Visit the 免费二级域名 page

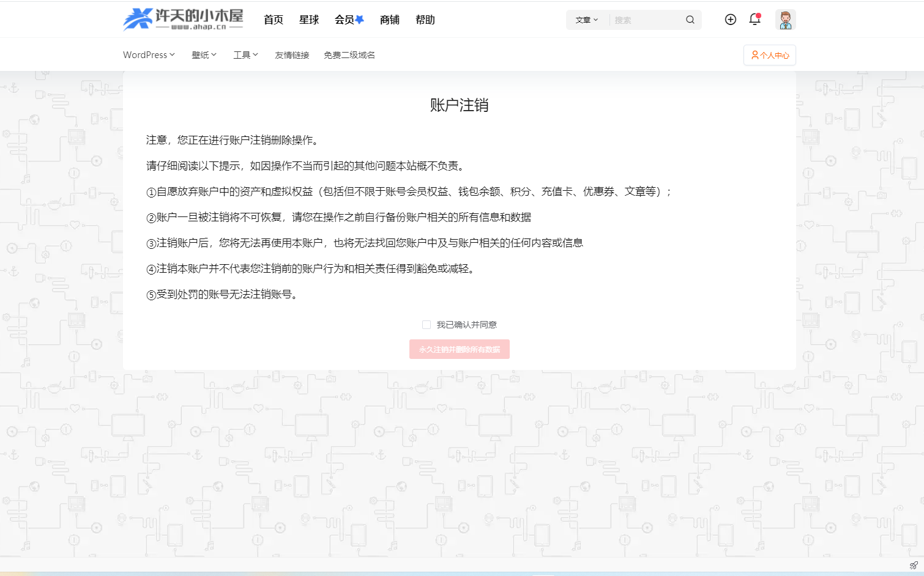click(349, 54)
